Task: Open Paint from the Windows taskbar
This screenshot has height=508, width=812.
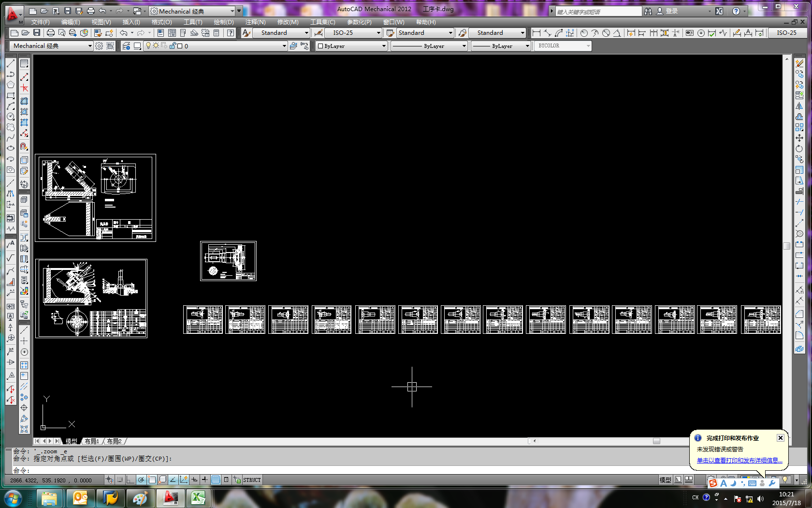Action: (140, 498)
